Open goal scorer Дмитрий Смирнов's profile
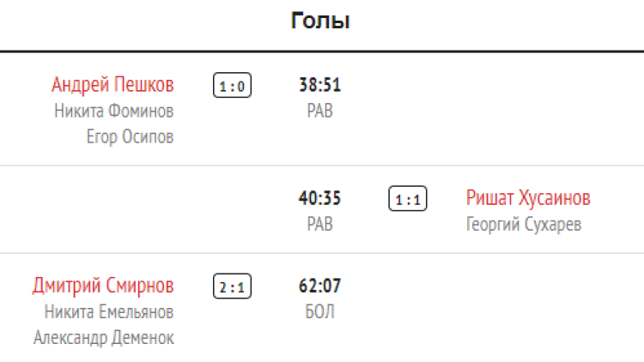The height and width of the screenshot is (362, 644). [103, 286]
